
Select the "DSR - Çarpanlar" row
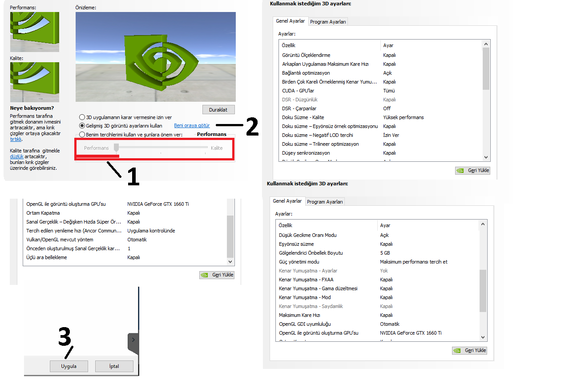pos(380,108)
